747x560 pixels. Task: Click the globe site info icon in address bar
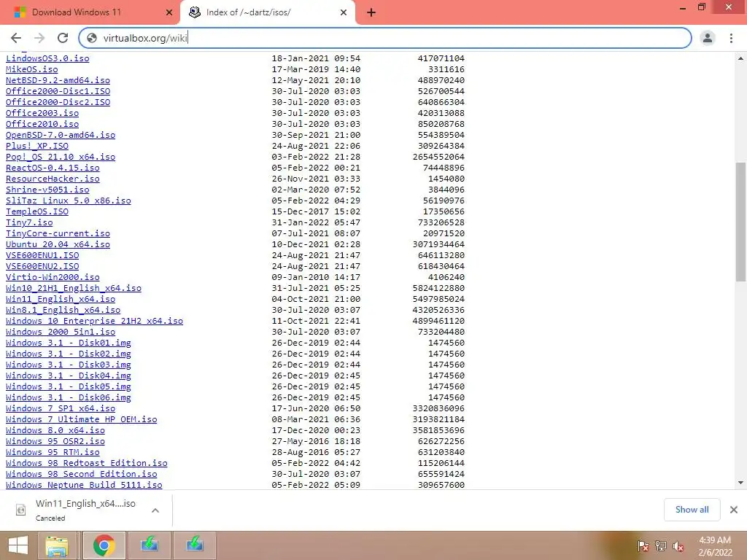[x=92, y=38]
